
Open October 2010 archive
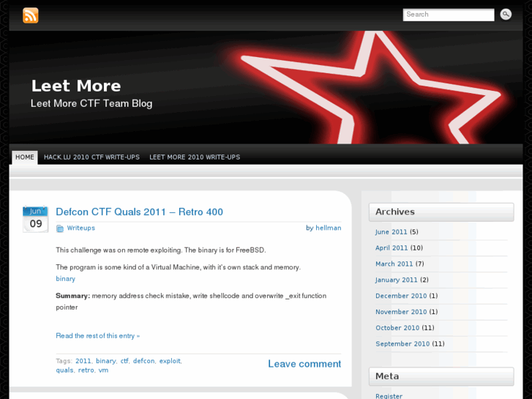pyautogui.click(x=397, y=328)
